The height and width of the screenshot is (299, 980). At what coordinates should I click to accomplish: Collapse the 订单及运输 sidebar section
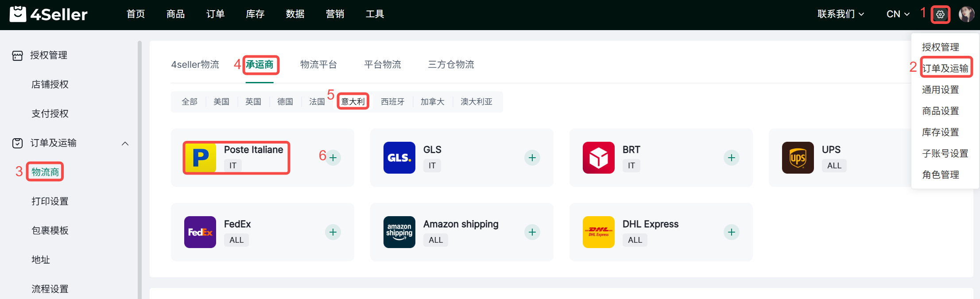tap(125, 144)
